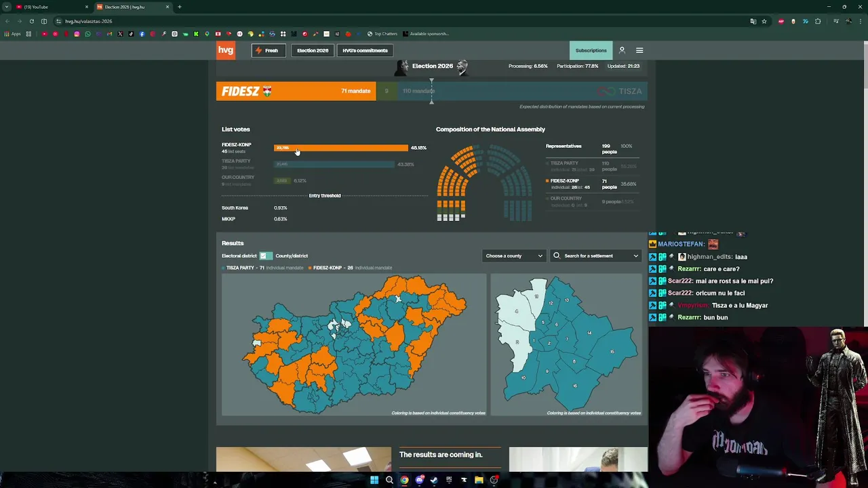Select the FIDESZ 71 mandate orange bar
The width and height of the screenshot is (868, 488).
[296, 91]
